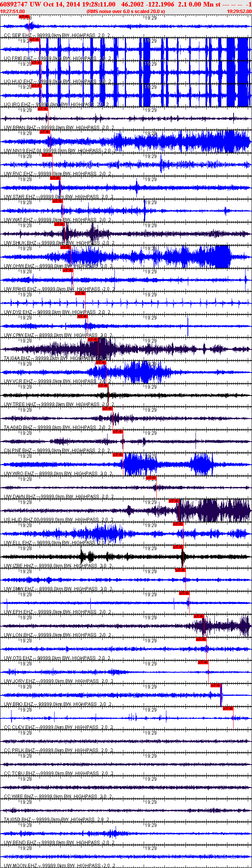Click the "TA J05D BHZ" station label
Image resolution: width=252 pixels, height=868 pixels.
tap(17, 820)
